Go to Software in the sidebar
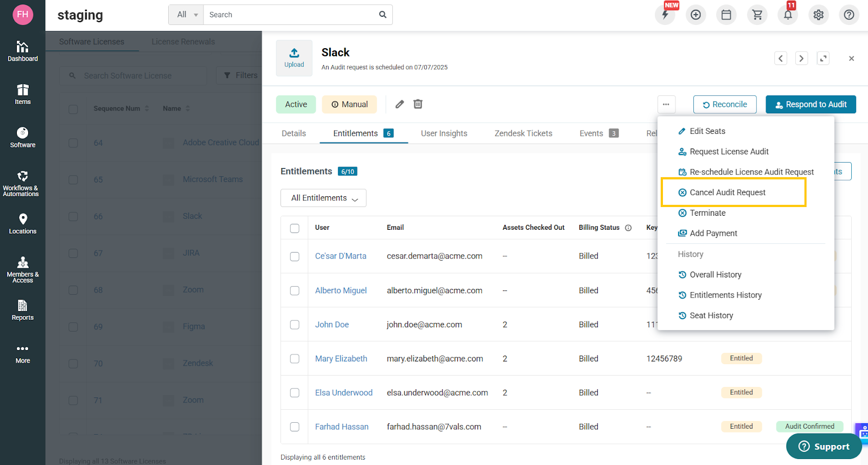 tap(23, 137)
